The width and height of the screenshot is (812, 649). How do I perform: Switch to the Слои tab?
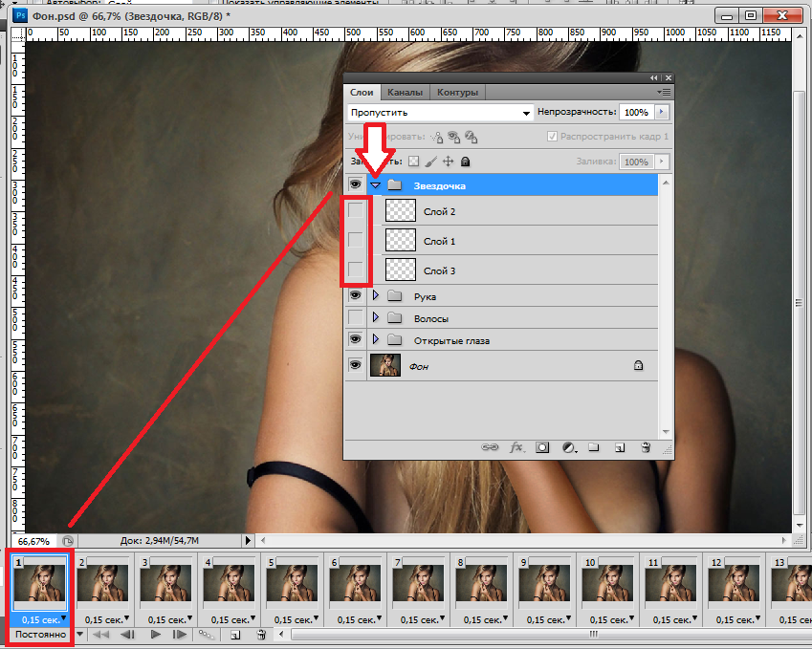[362, 92]
